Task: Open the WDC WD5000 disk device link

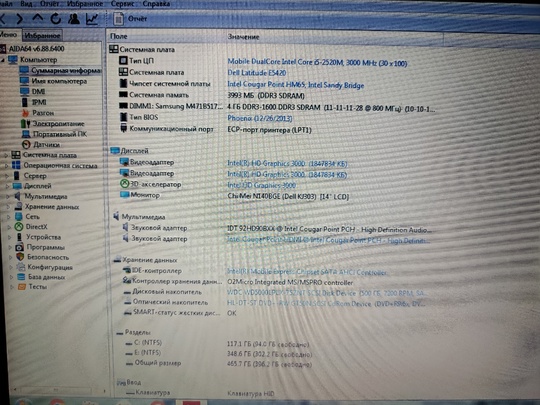Action: [x=327, y=293]
